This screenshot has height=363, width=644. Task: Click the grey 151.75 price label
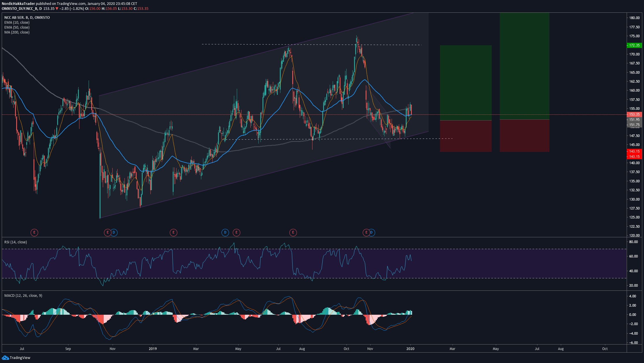634,125
